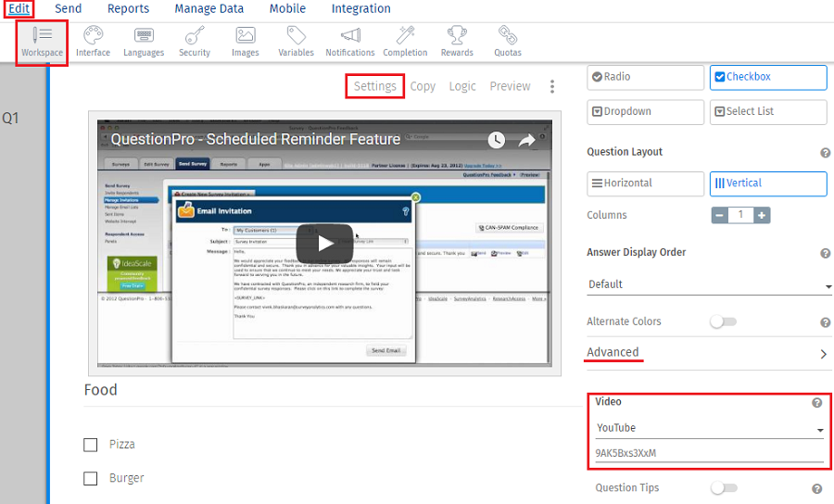Open the Answer Display Order Default dropdown
The height and width of the screenshot is (504, 834).
point(710,284)
